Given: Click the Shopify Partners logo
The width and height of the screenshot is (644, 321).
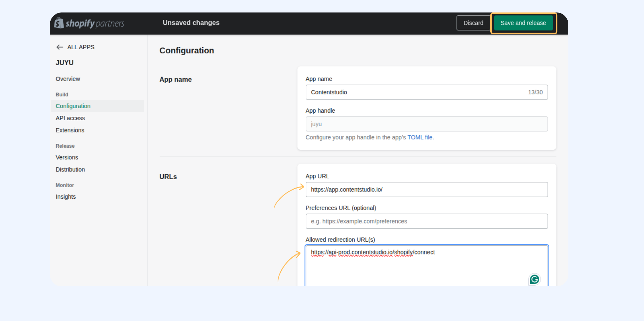Looking at the screenshot, I should [89, 23].
